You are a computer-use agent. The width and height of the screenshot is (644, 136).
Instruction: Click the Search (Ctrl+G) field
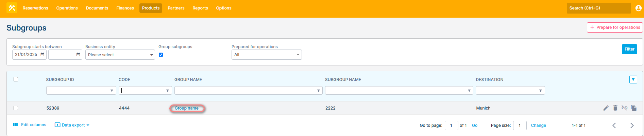pyautogui.click(x=598, y=8)
